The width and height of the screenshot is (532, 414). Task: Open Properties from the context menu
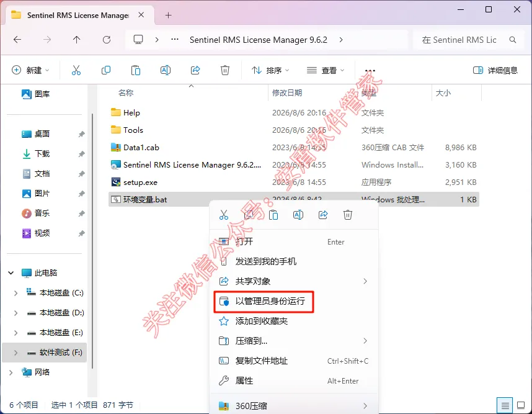[294, 380]
